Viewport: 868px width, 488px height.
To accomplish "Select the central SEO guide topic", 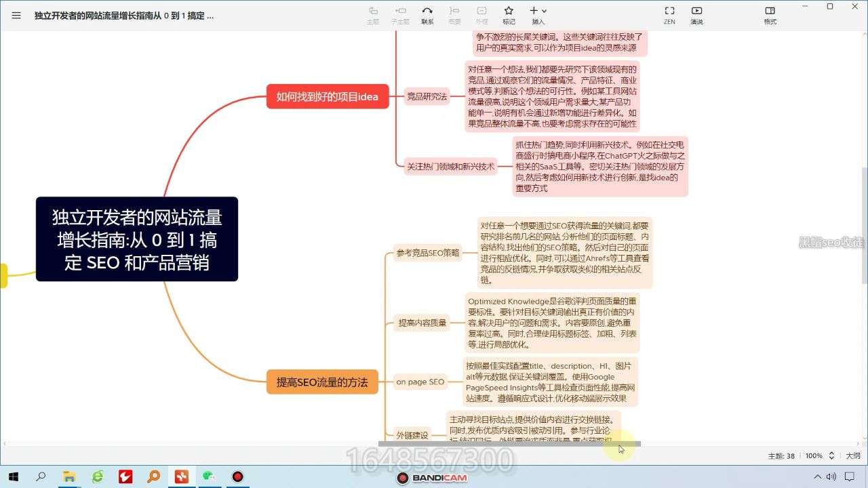I will point(137,239).
